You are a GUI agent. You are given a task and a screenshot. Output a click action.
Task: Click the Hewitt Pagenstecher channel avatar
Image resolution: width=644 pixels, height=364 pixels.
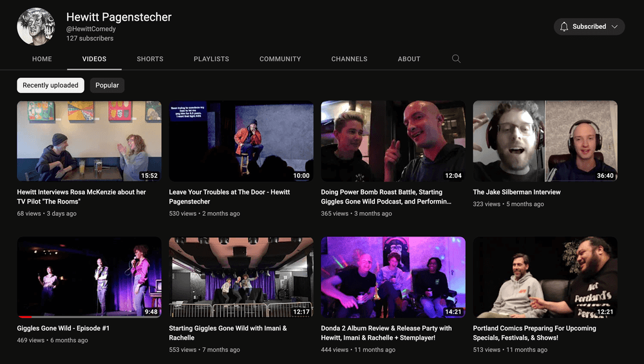click(36, 27)
